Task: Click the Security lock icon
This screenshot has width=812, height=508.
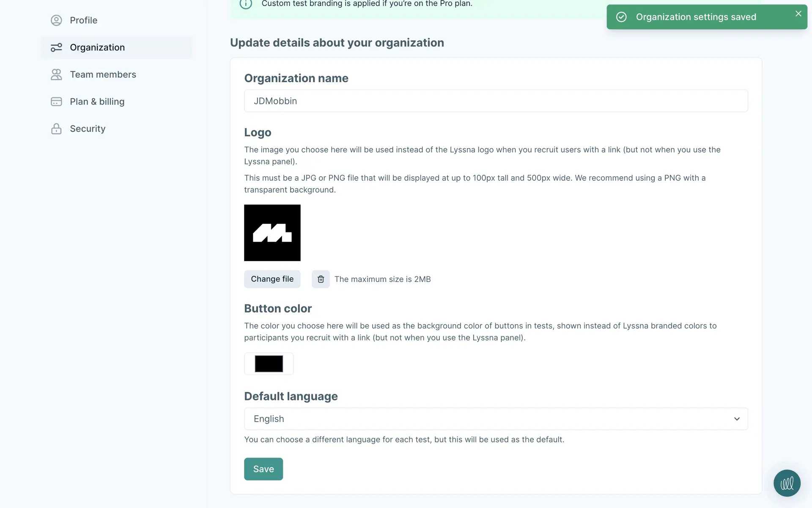Action: 56,129
